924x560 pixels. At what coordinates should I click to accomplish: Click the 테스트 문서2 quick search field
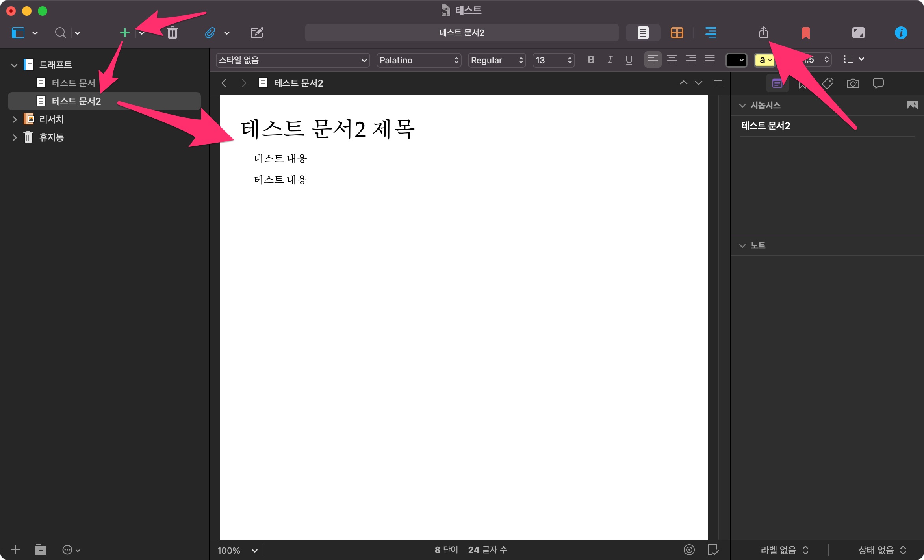click(462, 33)
